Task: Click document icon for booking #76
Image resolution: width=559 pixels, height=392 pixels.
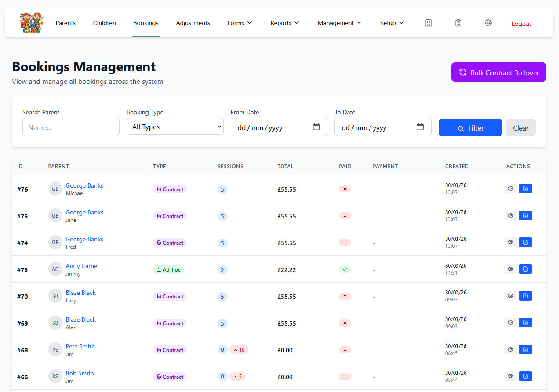Action: [x=525, y=189]
